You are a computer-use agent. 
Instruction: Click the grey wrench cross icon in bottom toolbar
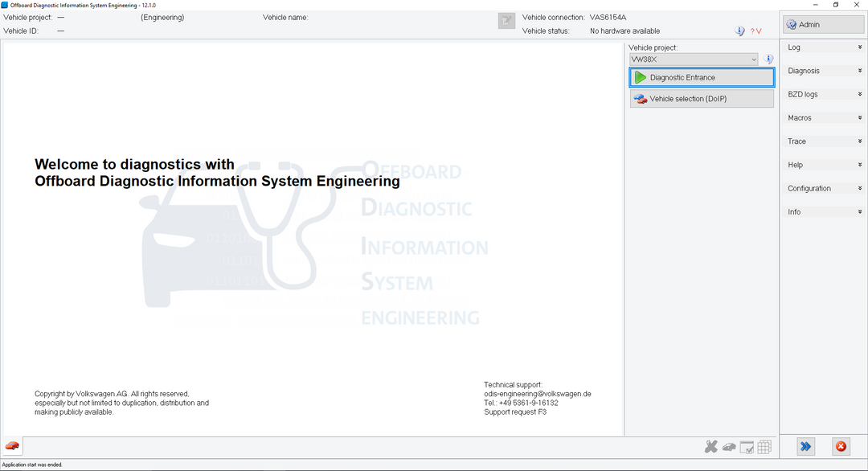click(710, 447)
